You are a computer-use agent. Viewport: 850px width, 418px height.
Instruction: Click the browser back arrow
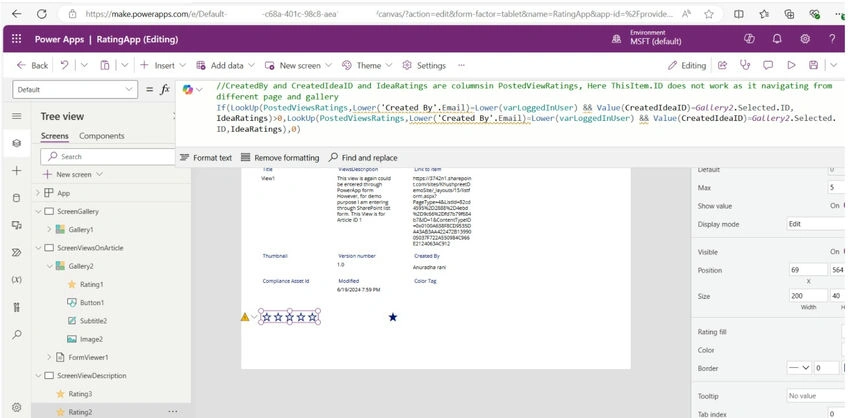pos(17,15)
